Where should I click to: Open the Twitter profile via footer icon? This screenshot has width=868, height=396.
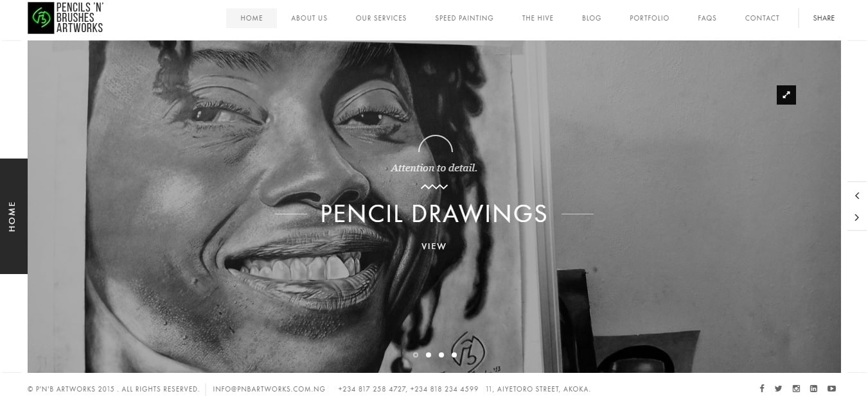[779, 388]
